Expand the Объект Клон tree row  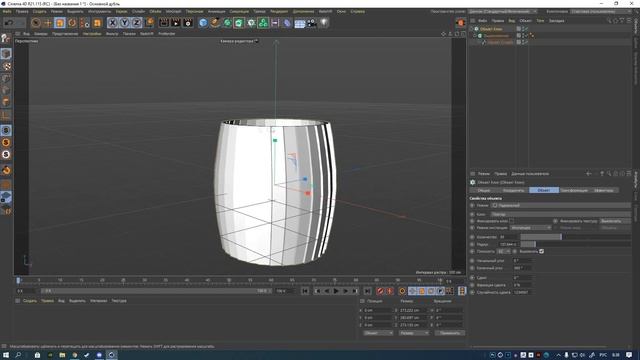click(x=471, y=29)
